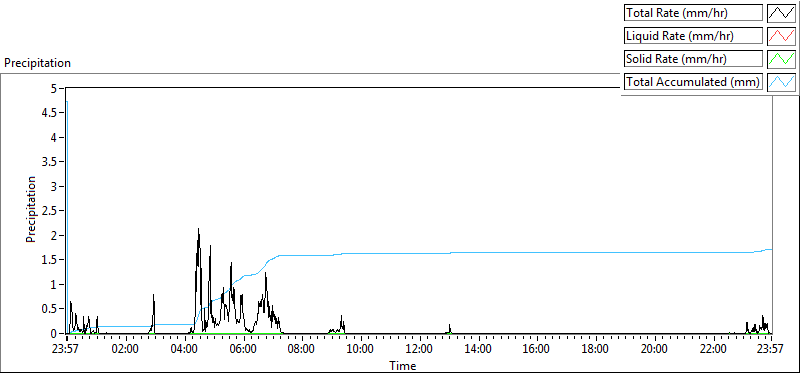This screenshot has width=800, height=373.
Task: Click the Total Accumulated blue line icon
Action: [781, 82]
